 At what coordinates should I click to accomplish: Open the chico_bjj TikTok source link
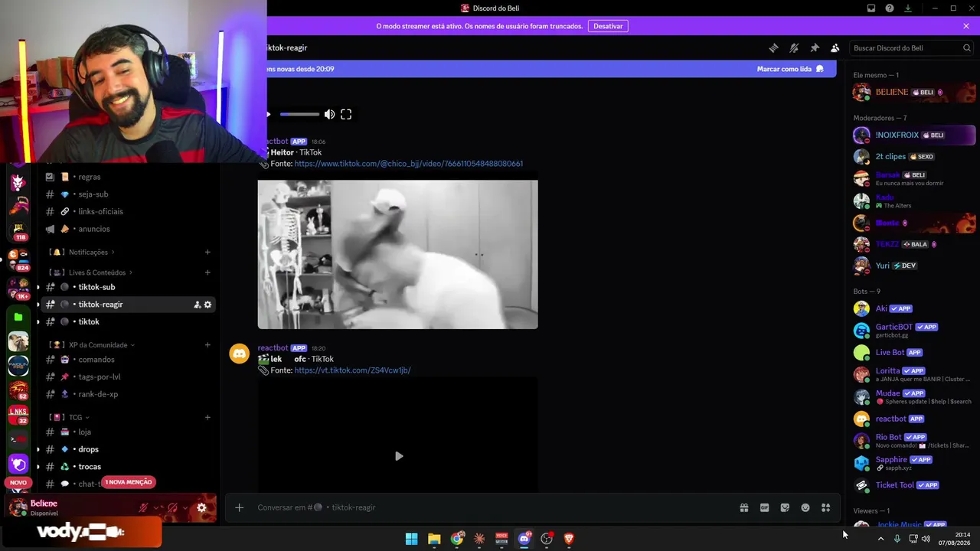tap(409, 164)
